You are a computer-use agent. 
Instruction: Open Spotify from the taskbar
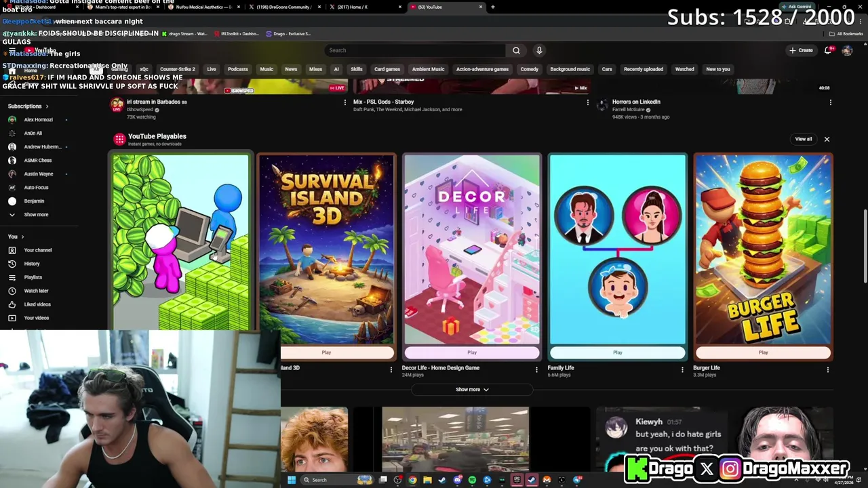click(x=472, y=480)
